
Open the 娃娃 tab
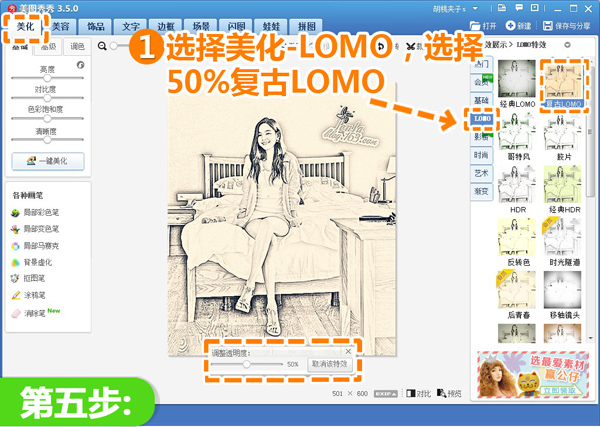tap(271, 27)
